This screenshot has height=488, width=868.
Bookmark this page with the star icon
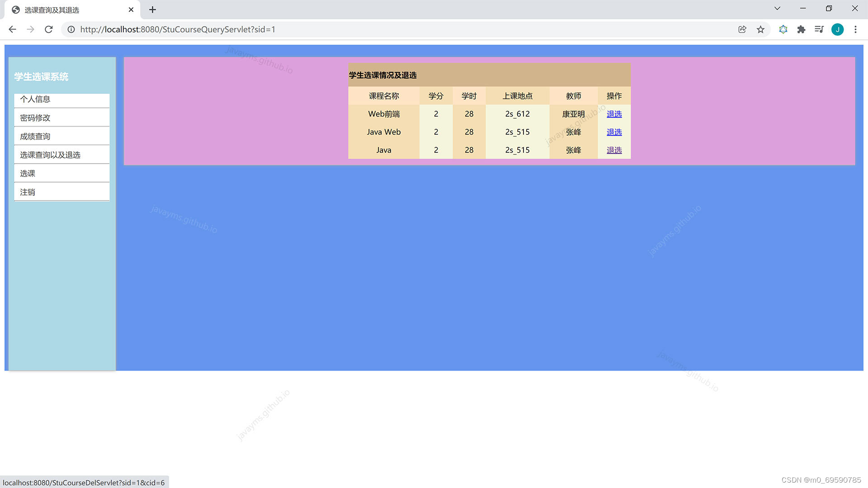(x=760, y=29)
